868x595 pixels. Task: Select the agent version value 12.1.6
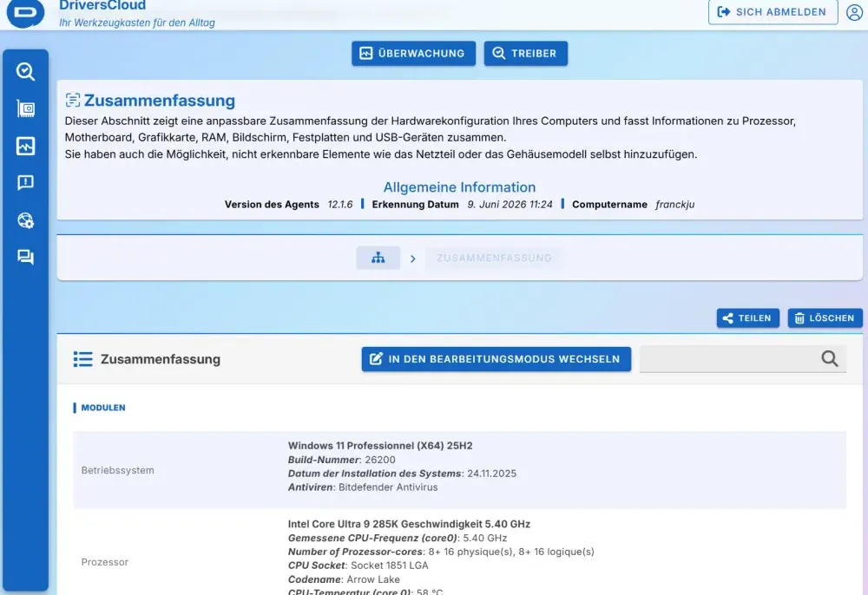click(340, 205)
